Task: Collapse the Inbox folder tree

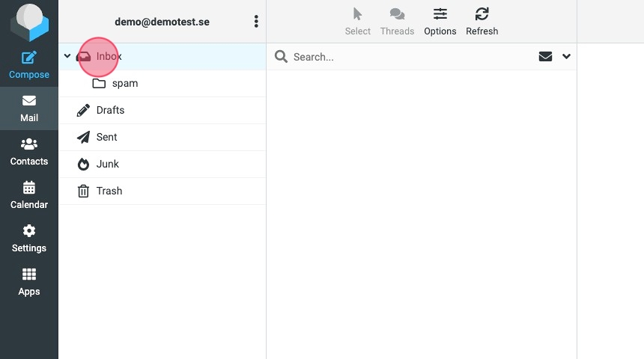Action: (67, 56)
